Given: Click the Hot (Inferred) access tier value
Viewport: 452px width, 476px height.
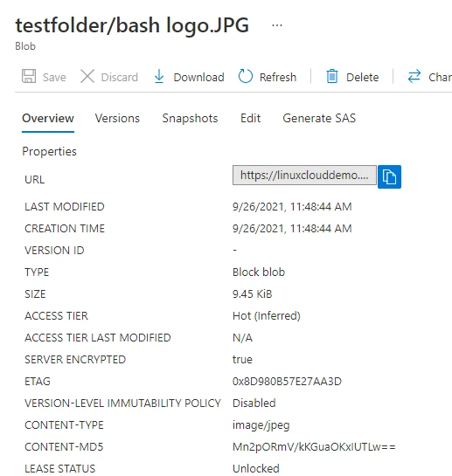Looking at the screenshot, I should [x=267, y=316].
